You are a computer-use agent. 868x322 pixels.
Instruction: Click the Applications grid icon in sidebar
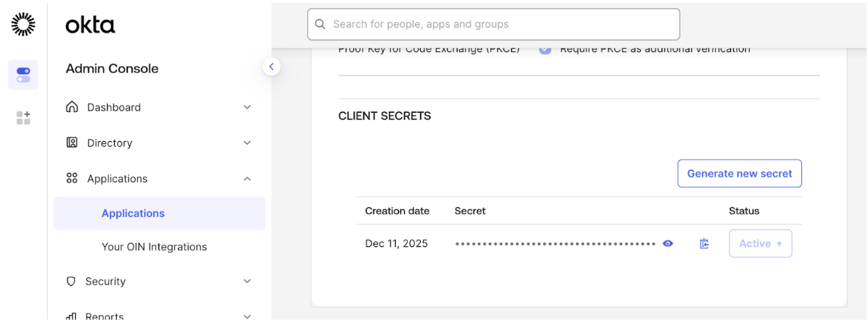tap(72, 179)
